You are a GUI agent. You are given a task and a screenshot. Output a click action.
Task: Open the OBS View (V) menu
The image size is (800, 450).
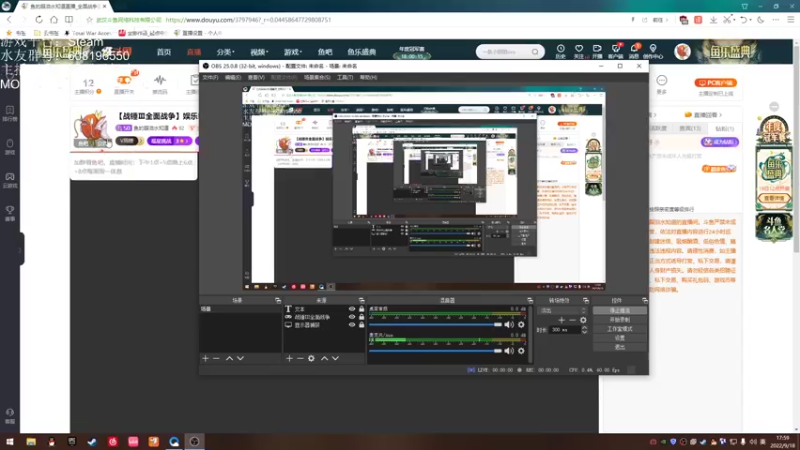click(256, 78)
